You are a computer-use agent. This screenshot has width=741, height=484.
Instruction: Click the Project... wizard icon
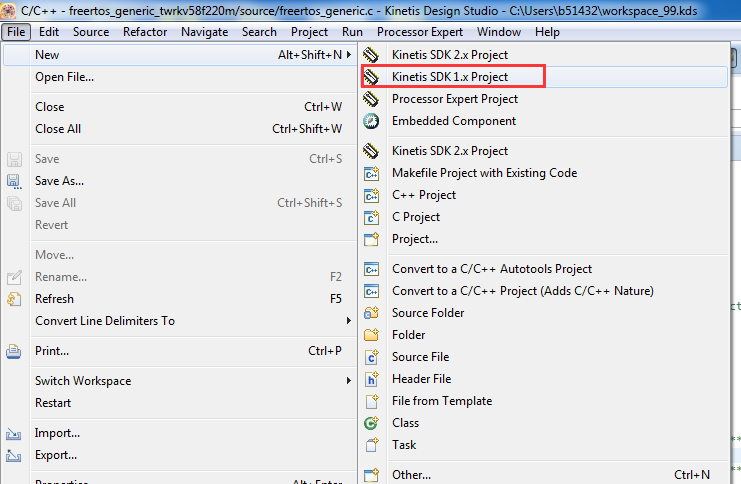(x=371, y=239)
